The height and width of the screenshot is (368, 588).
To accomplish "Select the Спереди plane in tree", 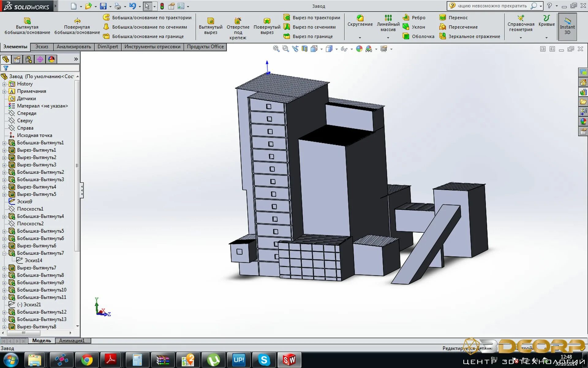I will 27,113.
